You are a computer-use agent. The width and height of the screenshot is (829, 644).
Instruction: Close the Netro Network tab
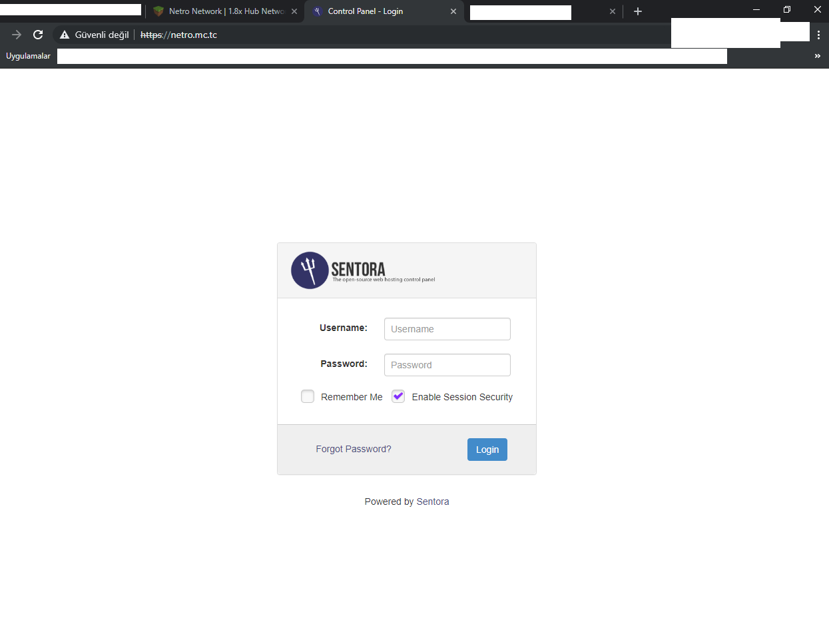[294, 11]
